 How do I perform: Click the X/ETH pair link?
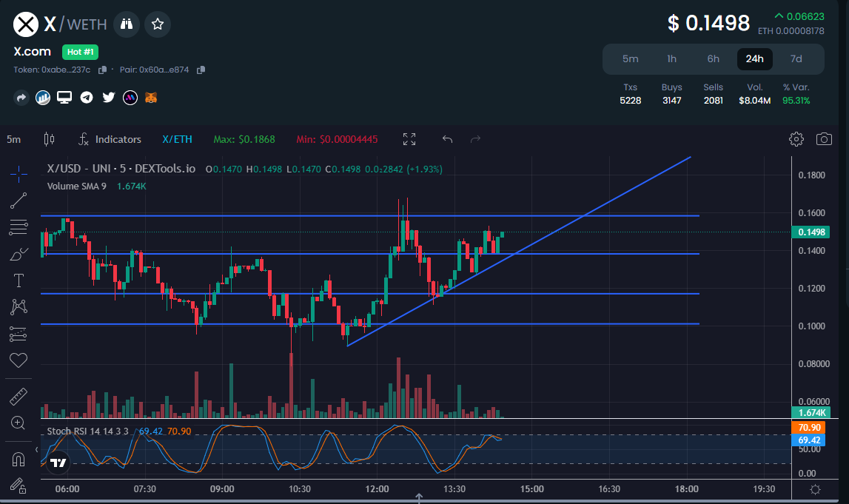point(177,139)
